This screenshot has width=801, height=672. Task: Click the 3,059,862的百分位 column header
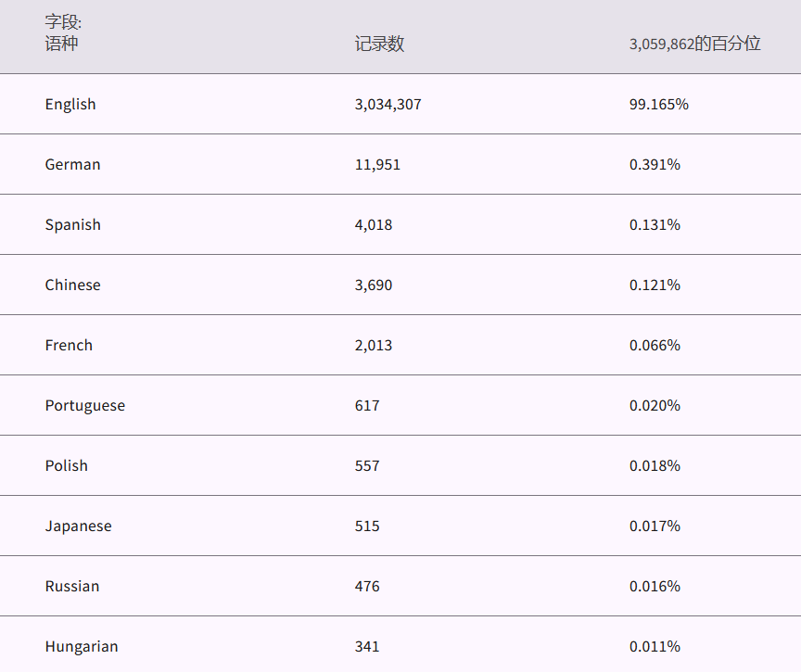pos(694,44)
